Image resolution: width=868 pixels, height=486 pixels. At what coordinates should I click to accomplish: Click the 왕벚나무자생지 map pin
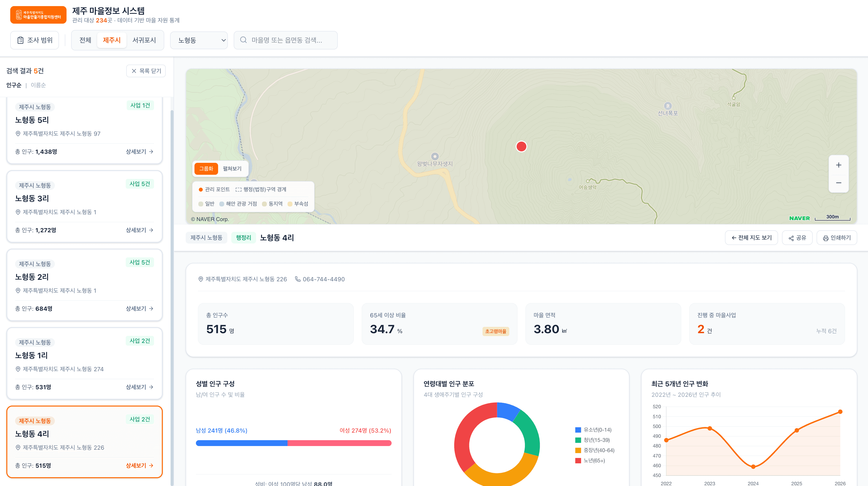(435, 156)
